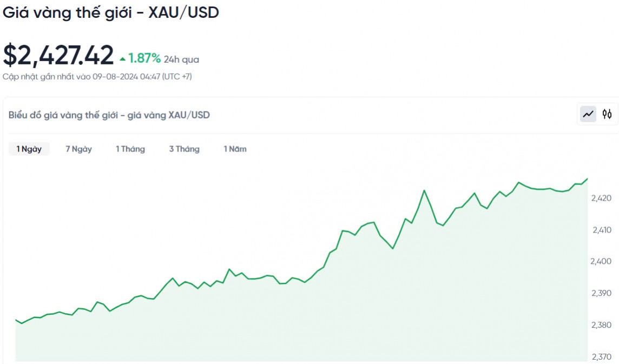Switch to the 1 Năm range

click(x=235, y=149)
